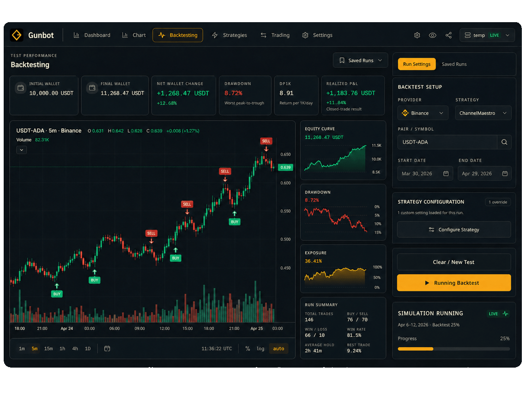
Task: Select the Run Settings tab
Action: (417, 64)
